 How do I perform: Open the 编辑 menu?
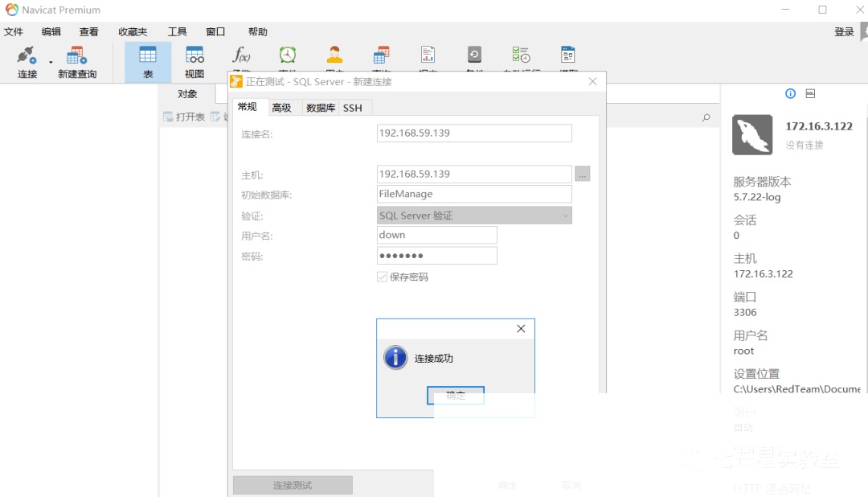51,31
